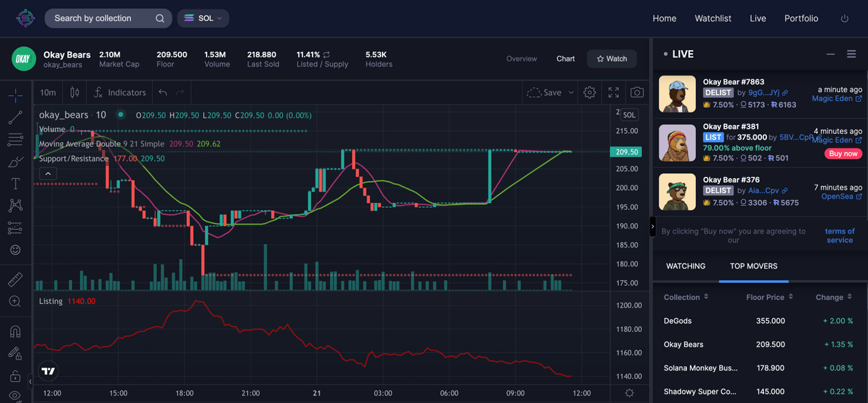This screenshot has height=403, width=868.
Task: Click the search magnifier icon
Action: [x=160, y=18]
